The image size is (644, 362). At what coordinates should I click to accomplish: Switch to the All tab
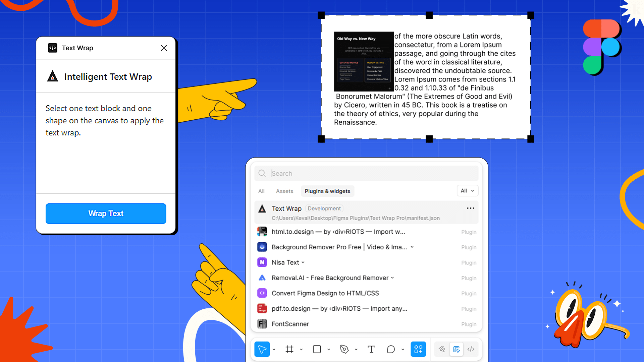(261, 191)
